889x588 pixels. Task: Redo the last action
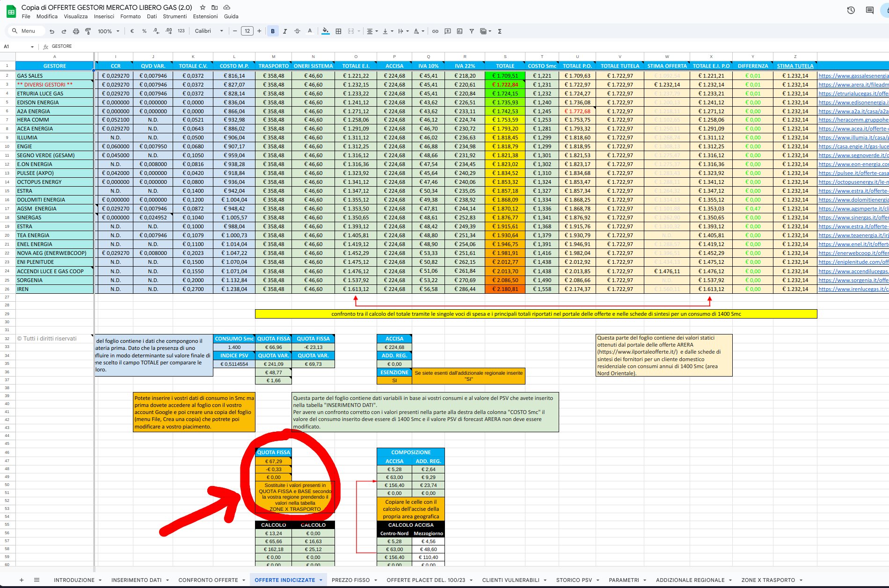click(x=64, y=31)
